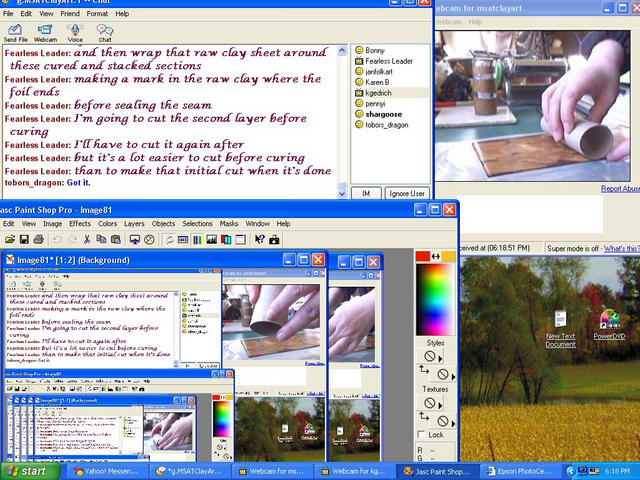The width and height of the screenshot is (640, 480).
Task: Cut selection with the scissors icon
Action: tap(87, 240)
